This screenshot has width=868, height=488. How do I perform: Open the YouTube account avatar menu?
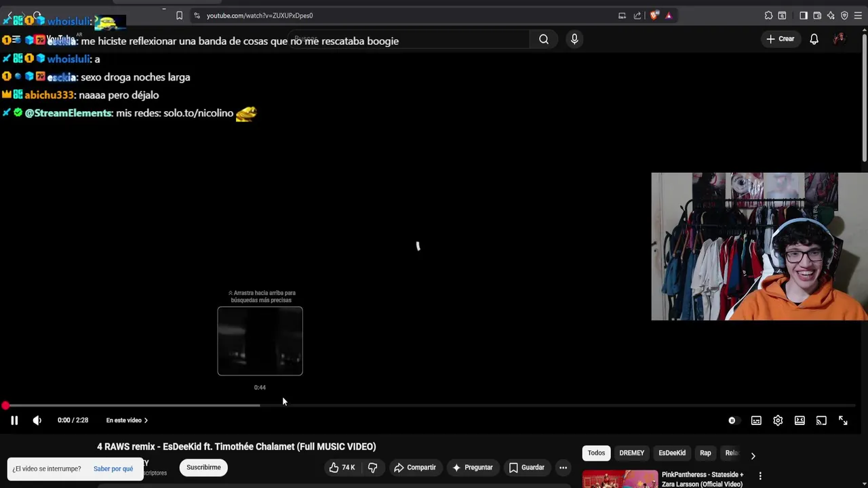coord(840,39)
